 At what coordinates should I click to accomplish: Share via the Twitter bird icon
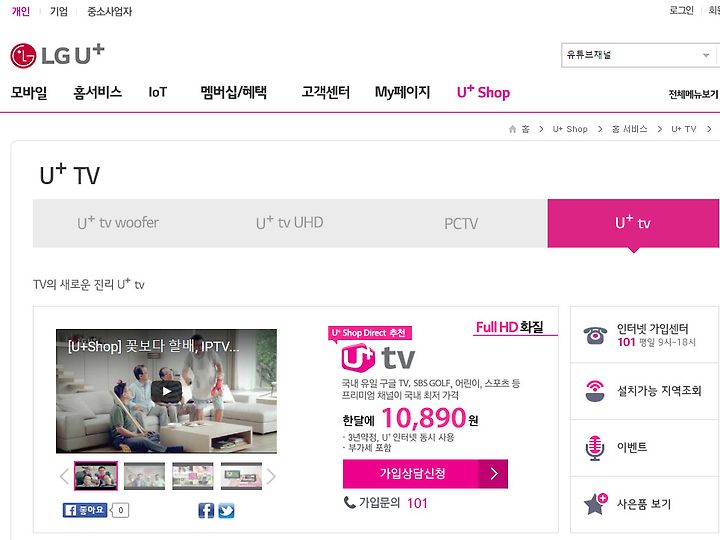[x=226, y=511]
